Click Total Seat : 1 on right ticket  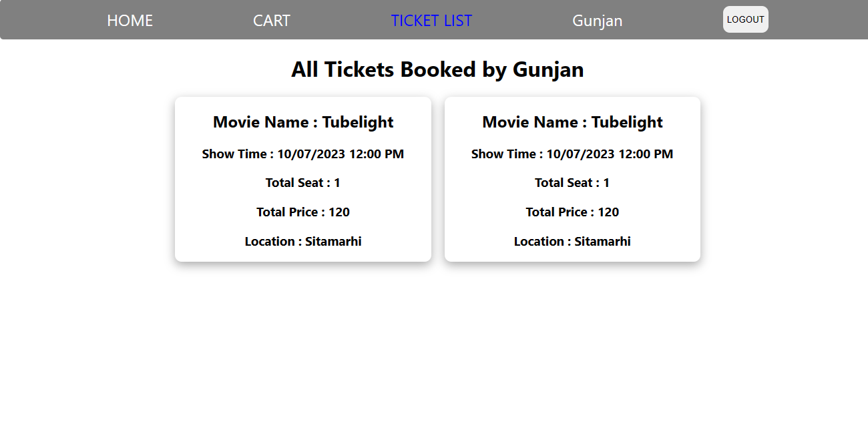coord(572,182)
